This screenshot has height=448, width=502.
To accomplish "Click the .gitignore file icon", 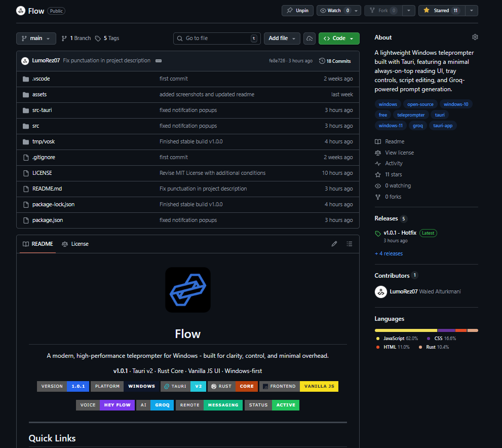I will pos(26,157).
